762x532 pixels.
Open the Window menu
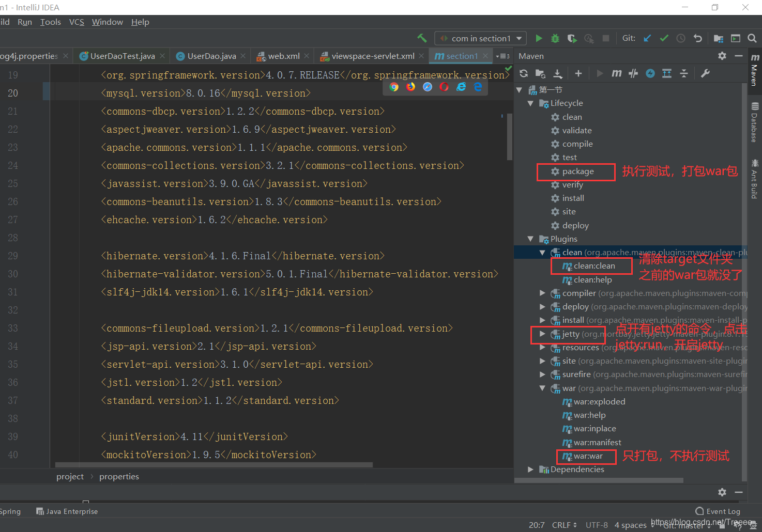tap(108, 22)
